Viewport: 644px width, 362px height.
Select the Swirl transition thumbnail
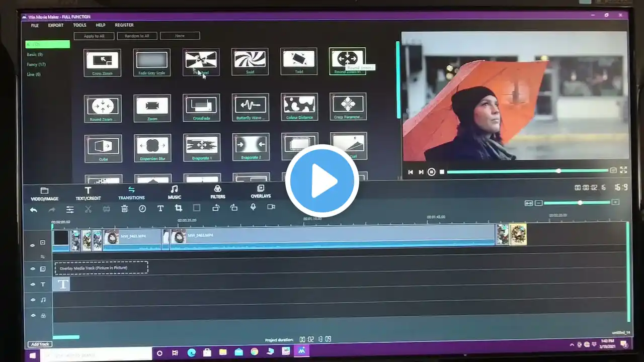click(250, 61)
